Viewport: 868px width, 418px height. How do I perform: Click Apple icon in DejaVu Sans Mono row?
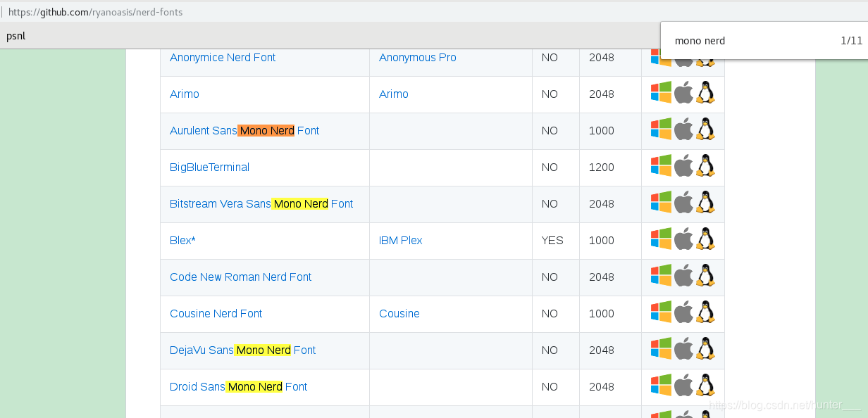683,348
